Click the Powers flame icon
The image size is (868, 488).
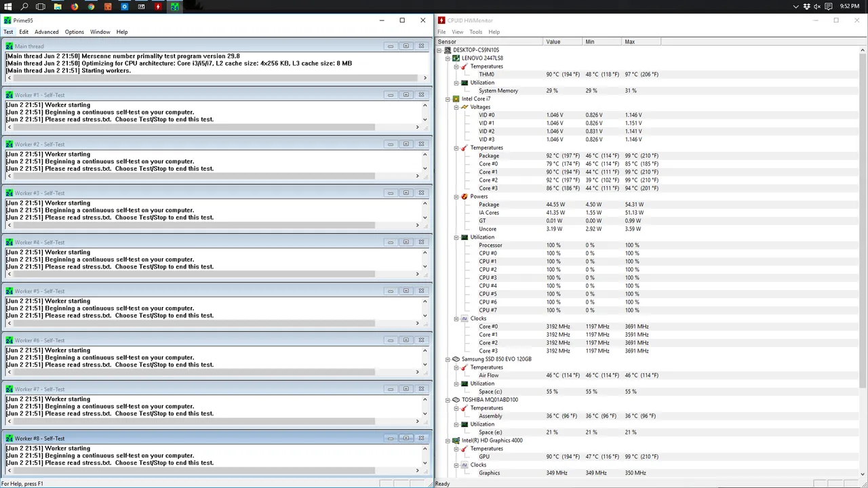point(465,197)
